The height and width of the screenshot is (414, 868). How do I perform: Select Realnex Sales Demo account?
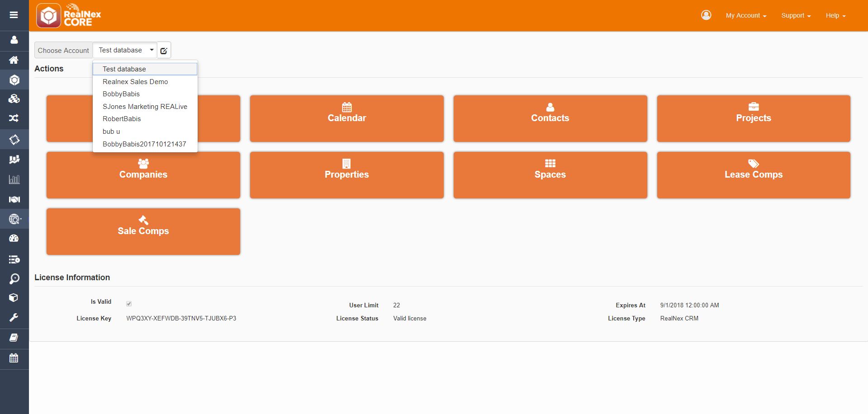145,82
